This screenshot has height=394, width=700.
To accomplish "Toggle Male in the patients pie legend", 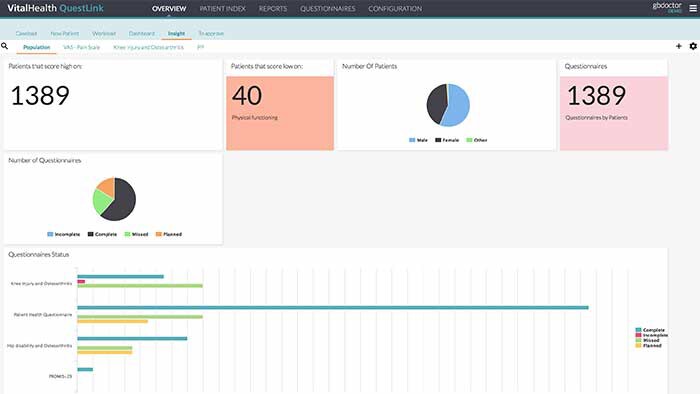I will pos(418,140).
